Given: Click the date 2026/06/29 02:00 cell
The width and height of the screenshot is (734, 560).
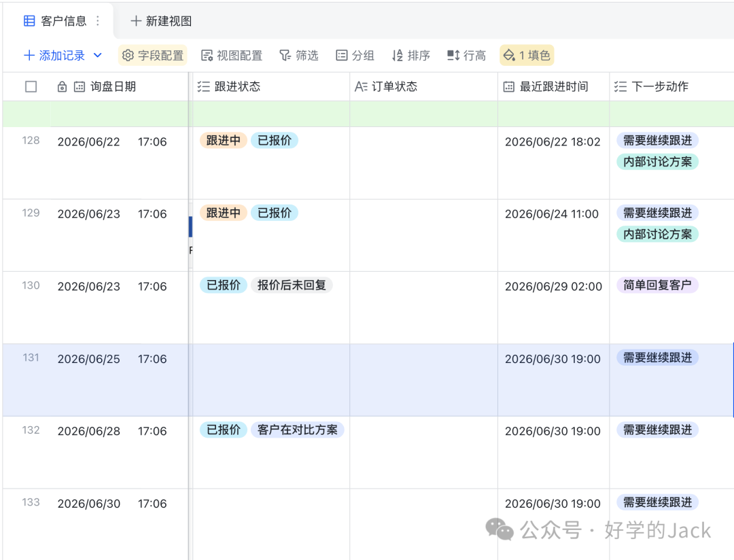Looking at the screenshot, I should pyautogui.click(x=553, y=308).
